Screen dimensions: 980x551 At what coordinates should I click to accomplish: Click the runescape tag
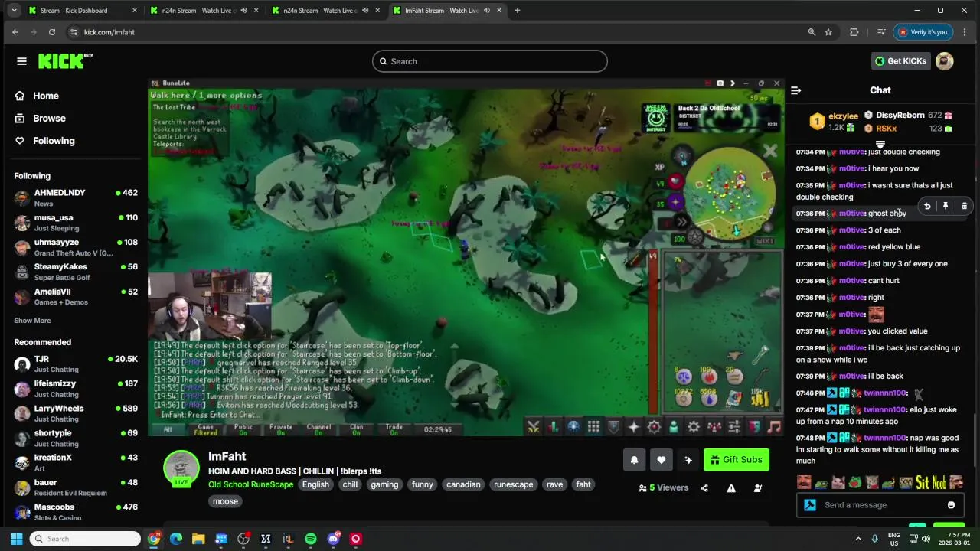coord(514,484)
